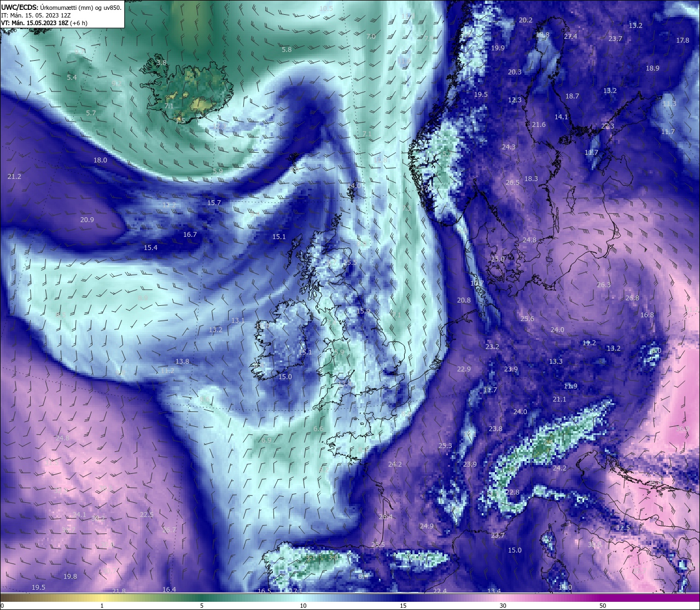This screenshot has height=610, width=700.
Task: Click the map value 13.1
Action: click(238, 320)
